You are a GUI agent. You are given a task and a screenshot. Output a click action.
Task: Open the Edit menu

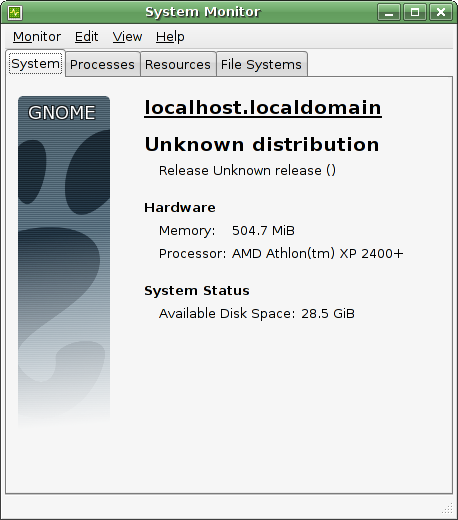tap(86, 37)
